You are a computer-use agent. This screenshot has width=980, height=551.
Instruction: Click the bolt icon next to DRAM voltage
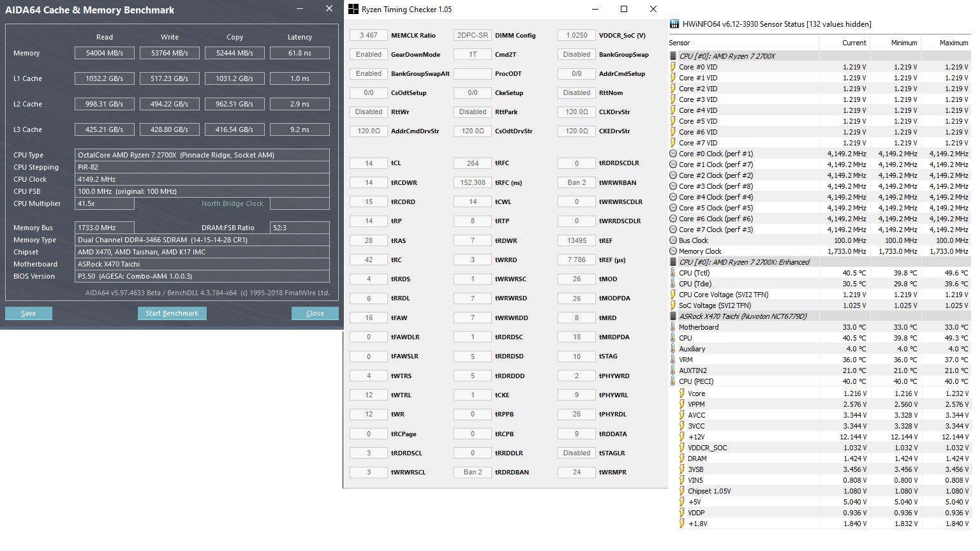[682, 459]
